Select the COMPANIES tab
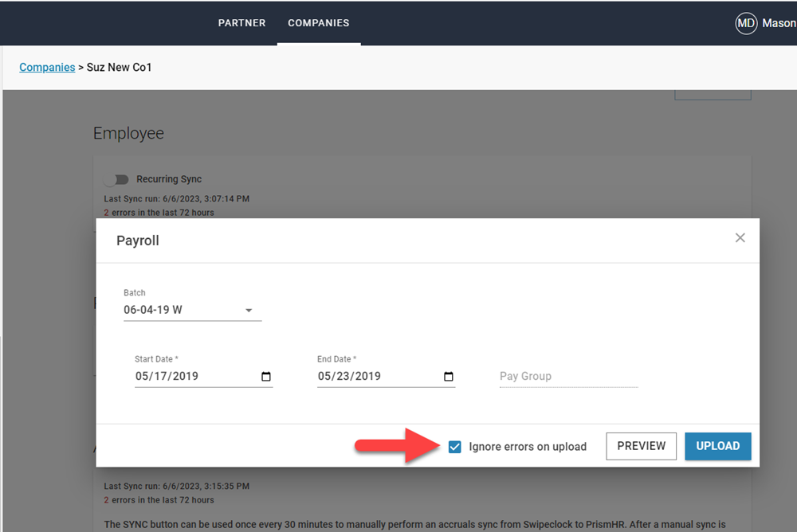This screenshot has width=797, height=532. click(319, 23)
